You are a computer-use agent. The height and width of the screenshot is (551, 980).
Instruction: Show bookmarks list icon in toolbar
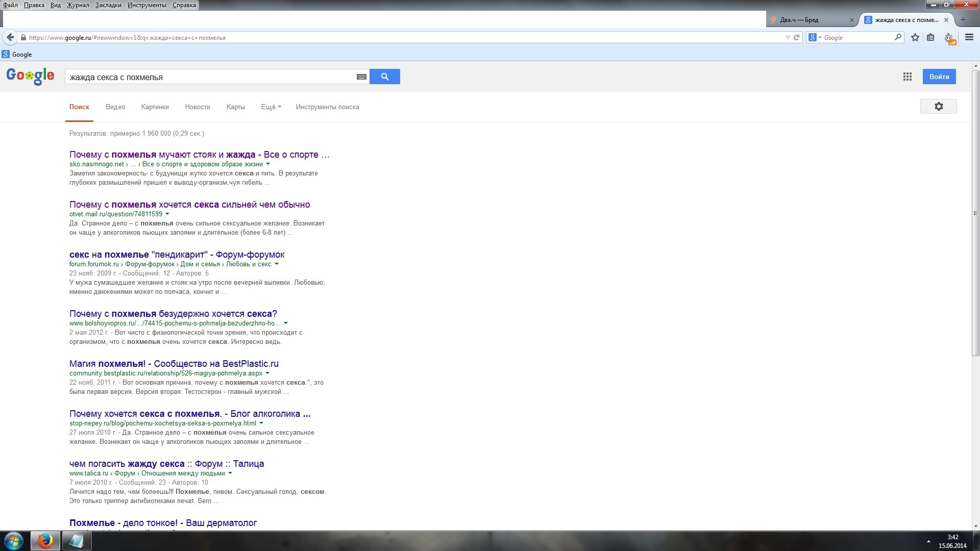tap(930, 37)
